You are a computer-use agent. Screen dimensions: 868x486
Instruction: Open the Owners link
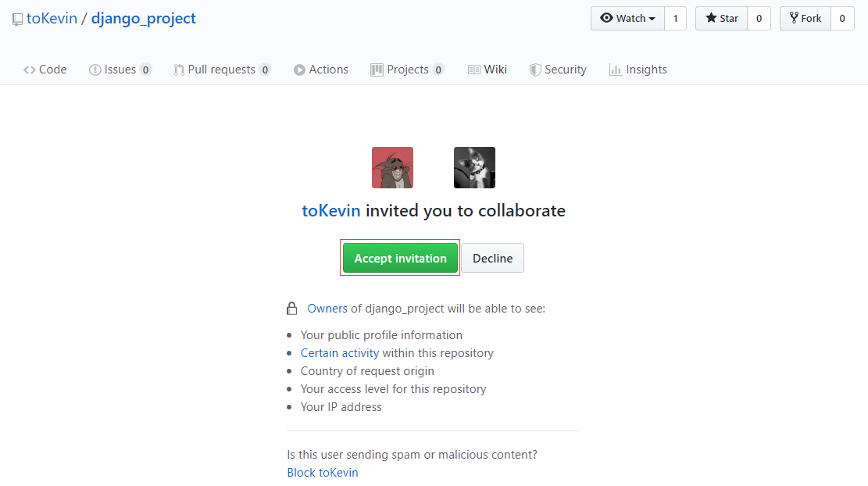click(x=327, y=309)
